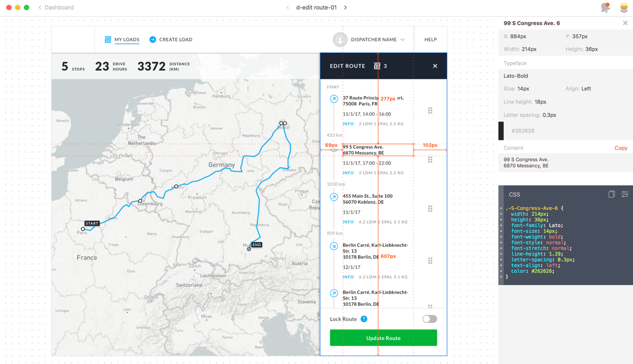This screenshot has height=364, width=633.
Task: Click the #262626 hex value text
Action: [523, 131]
